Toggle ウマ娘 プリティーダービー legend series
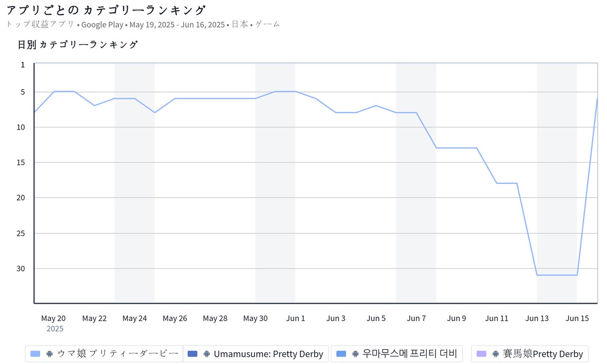Screen dimensions: 607x364 118,354
